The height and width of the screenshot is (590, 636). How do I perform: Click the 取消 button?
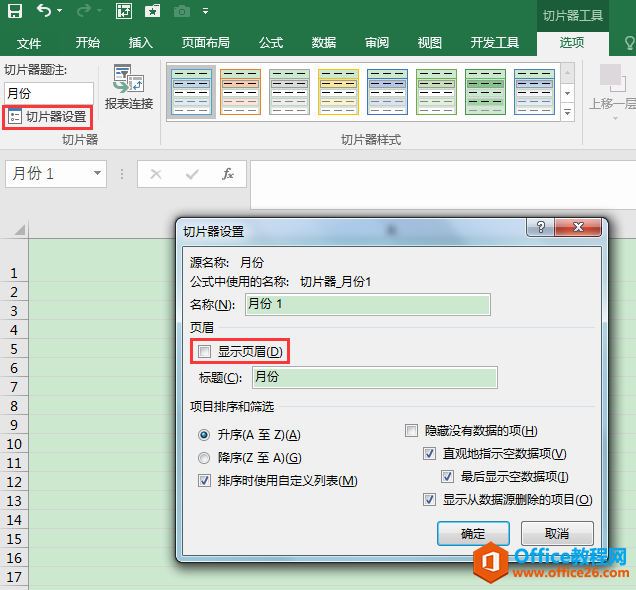[x=557, y=533]
